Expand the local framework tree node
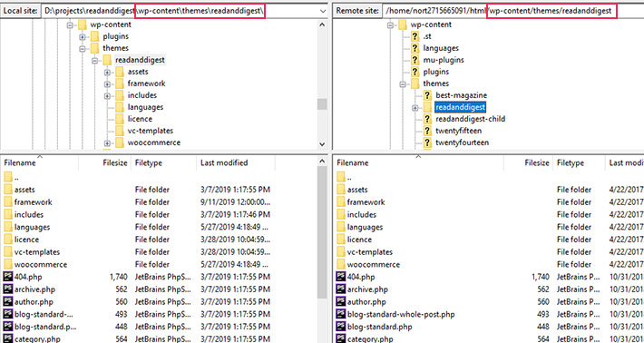644x343 pixels. click(107, 83)
